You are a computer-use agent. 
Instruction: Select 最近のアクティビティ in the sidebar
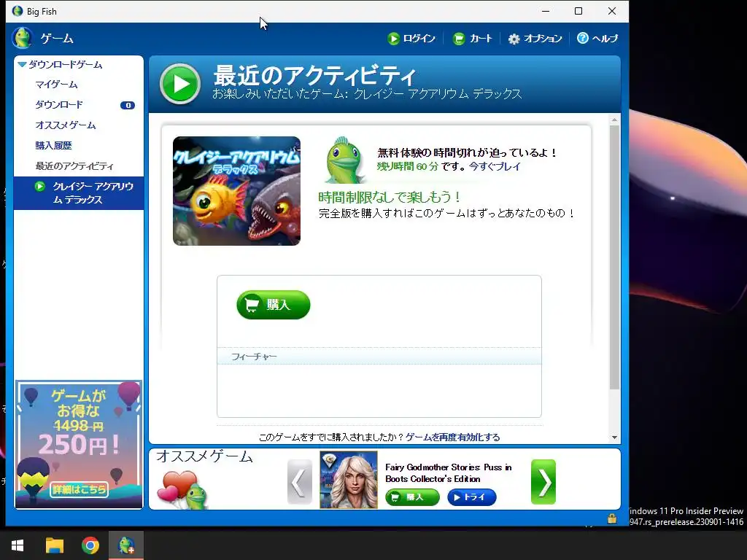(x=74, y=166)
